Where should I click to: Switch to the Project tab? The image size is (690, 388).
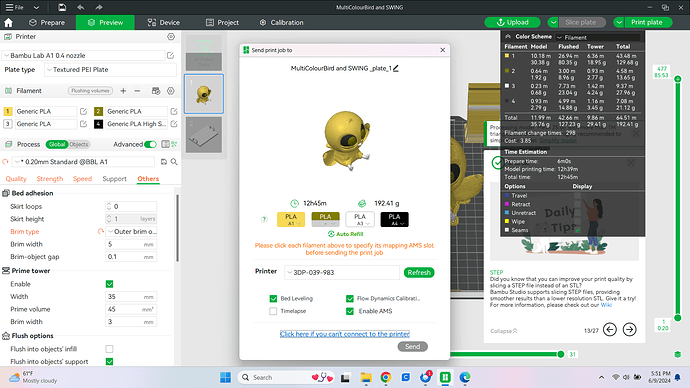click(222, 22)
